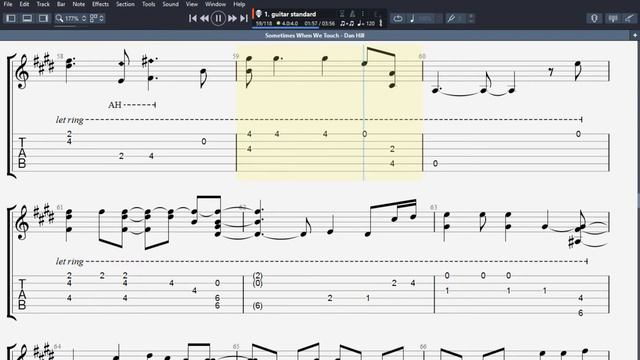The width and height of the screenshot is (640, 360).
Task: Open the Edit menu
Action: point(24,4)
